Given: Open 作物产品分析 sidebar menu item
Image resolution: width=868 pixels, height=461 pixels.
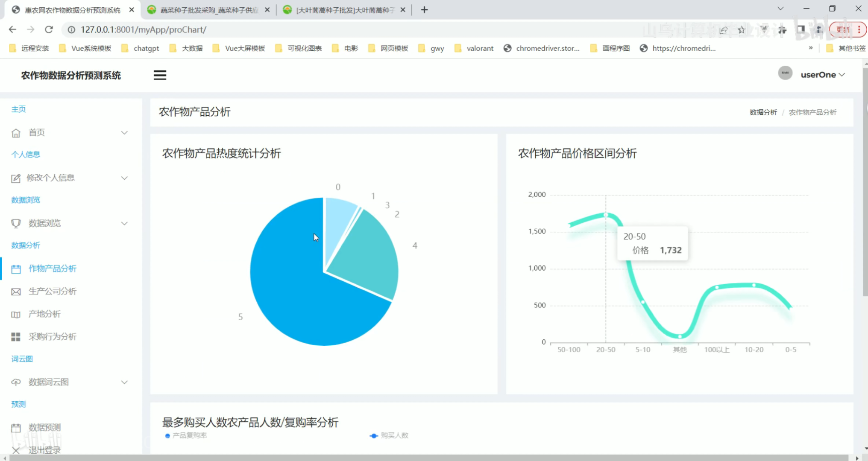Looking at the screenshot, I should click(x=52, y=268).
